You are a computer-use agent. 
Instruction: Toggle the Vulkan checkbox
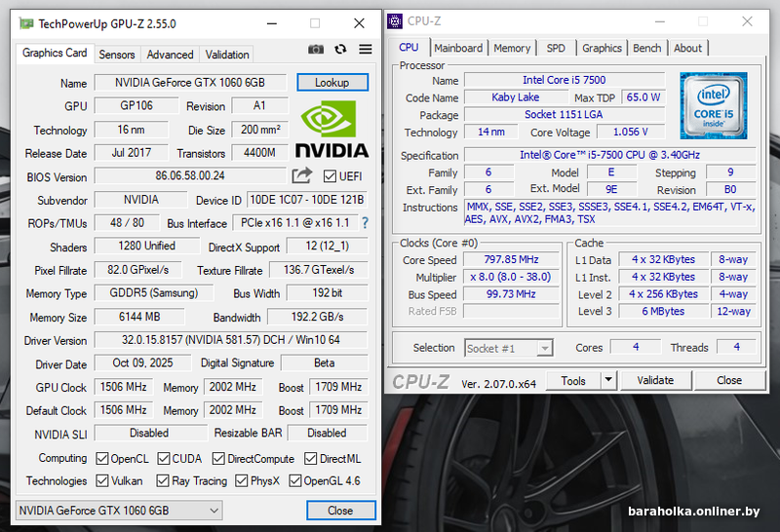pyautogui.click(x=102, y=480)
